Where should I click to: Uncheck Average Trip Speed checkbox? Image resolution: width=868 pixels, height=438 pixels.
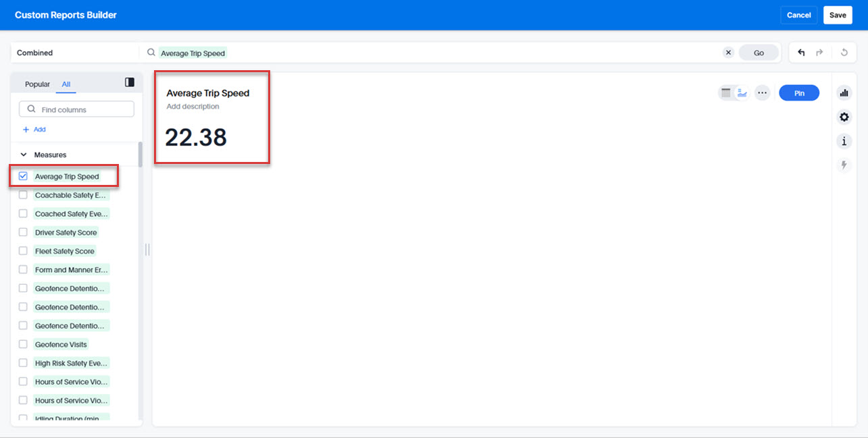[x=23, y=176]
